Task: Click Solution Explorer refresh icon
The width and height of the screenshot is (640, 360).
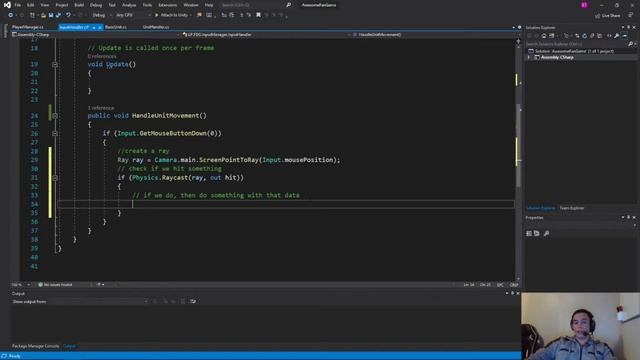Action: (x=584, y=36)
